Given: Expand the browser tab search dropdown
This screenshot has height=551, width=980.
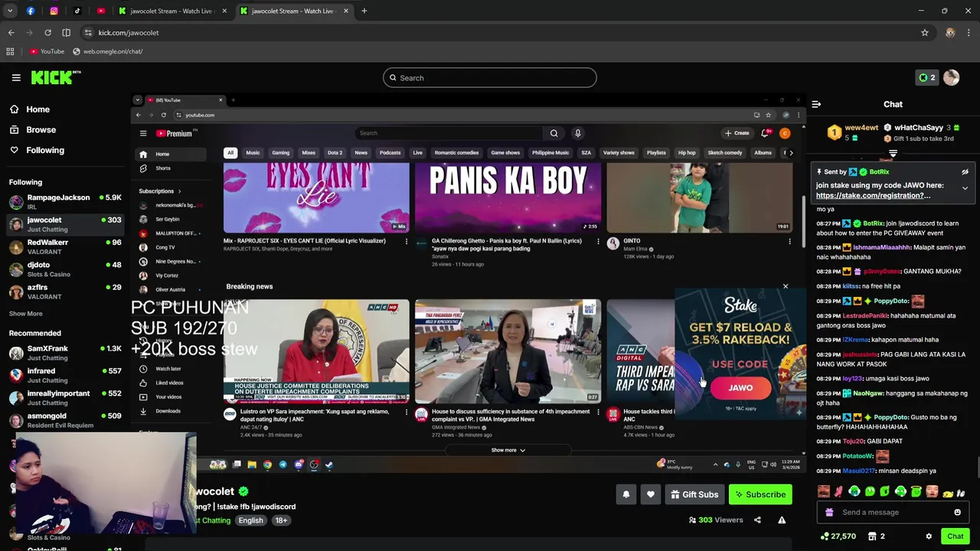Looking at the screenshot, I should 10,11.
